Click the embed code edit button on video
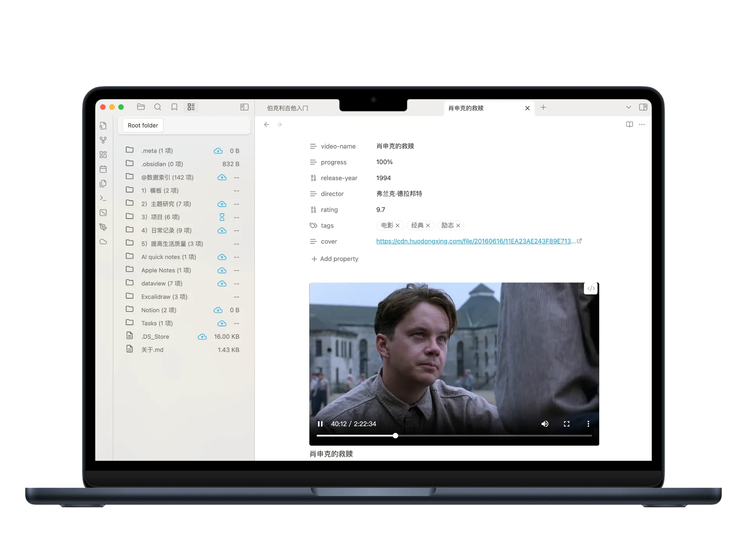Image resolution: width=747 pixels, height=560 pixels. click(x=591, y=289)
